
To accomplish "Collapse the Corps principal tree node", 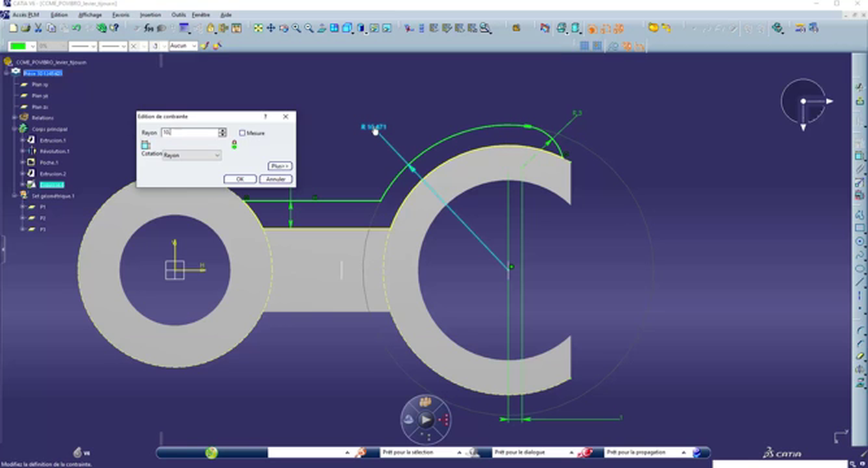I will pyautogui.click(x=14, y=129).
